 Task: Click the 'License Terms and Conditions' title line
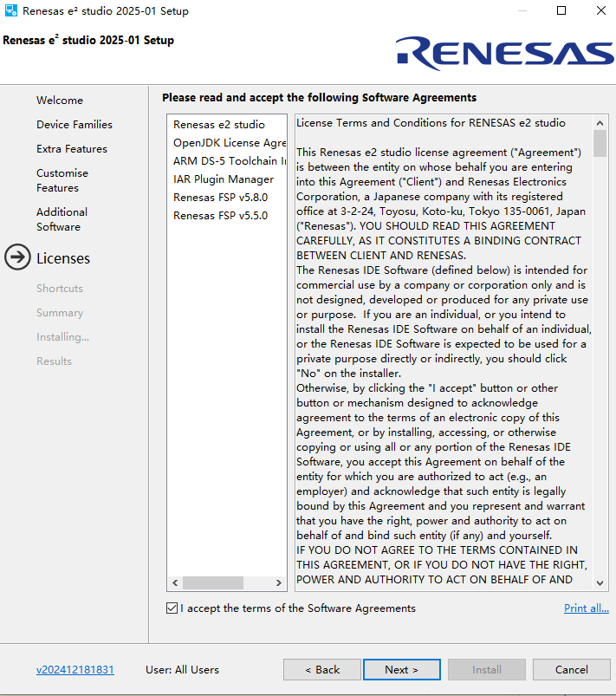click(431, 123)
